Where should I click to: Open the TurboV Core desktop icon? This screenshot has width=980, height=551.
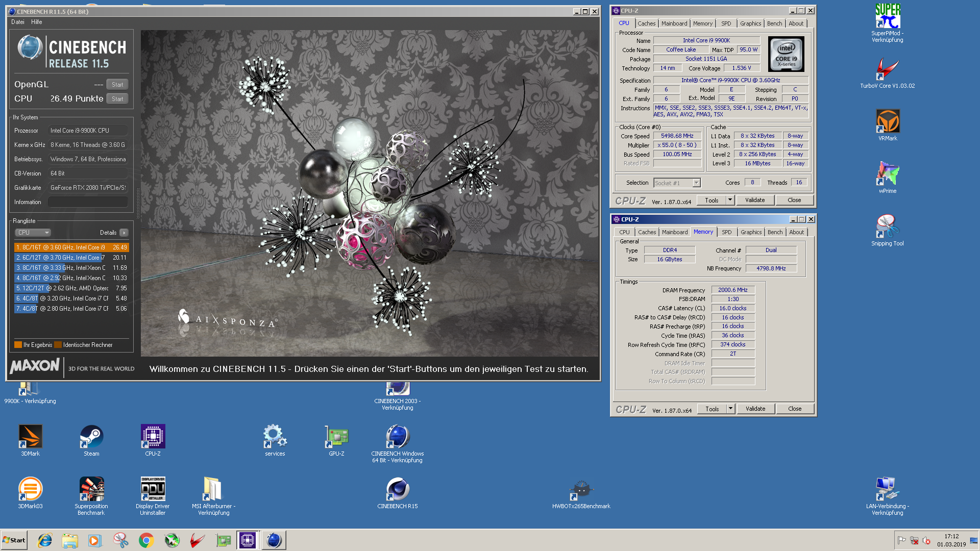[x=888, y=73]
